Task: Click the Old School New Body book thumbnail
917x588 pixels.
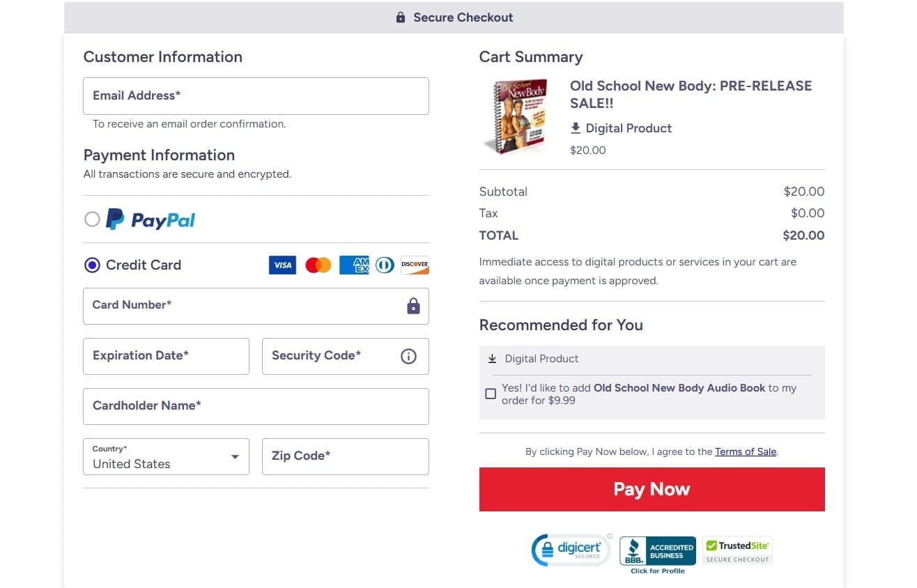Action: pos(518,116)
